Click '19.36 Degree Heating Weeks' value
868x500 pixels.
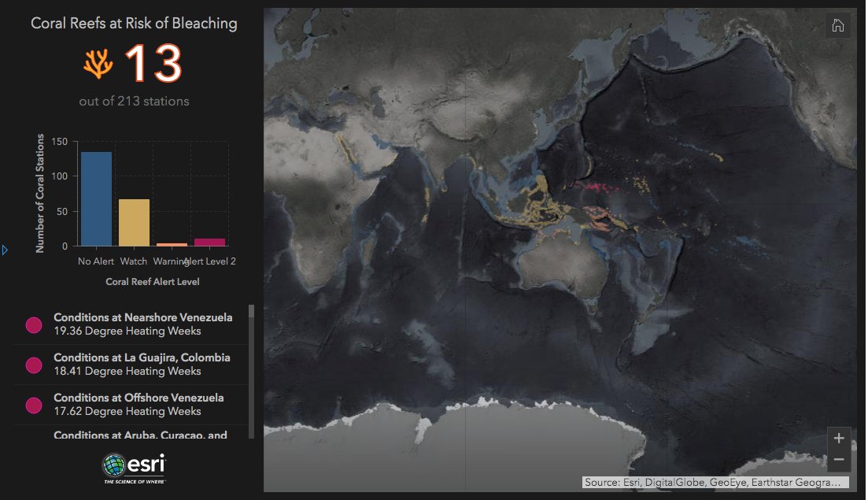point(127,331)
